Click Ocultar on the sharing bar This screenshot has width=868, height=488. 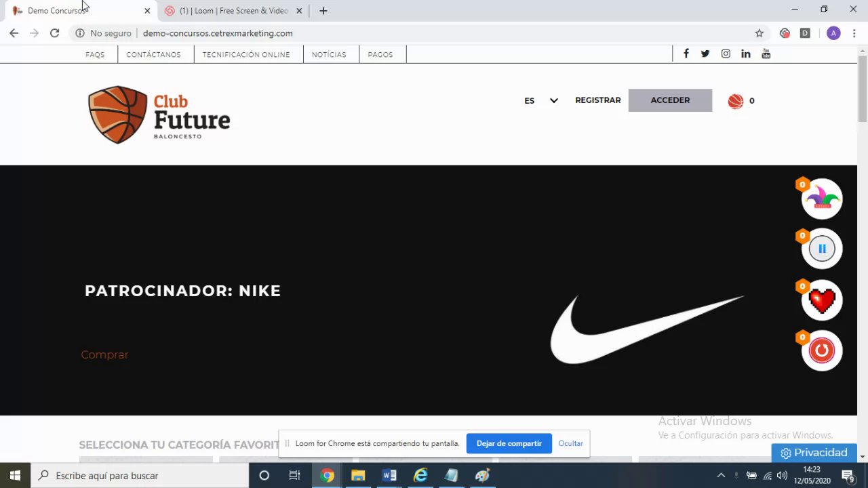(571, 443)
